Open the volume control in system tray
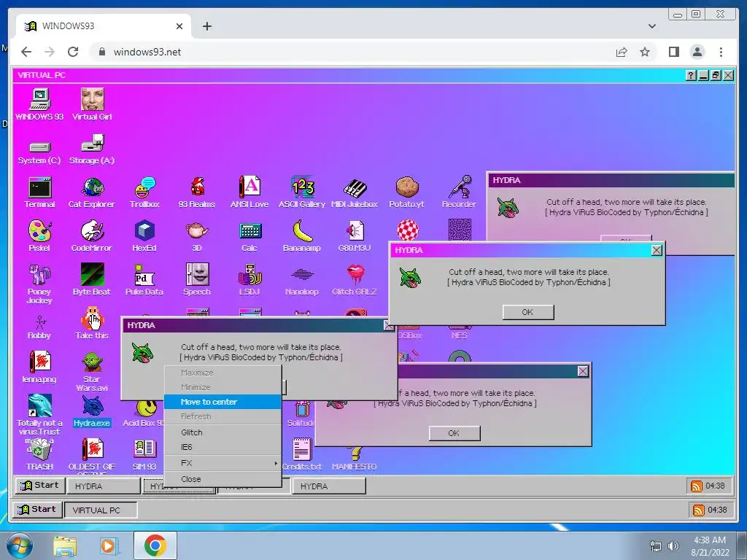The height and width of the screenshot is (560, 747). (673, 546)
